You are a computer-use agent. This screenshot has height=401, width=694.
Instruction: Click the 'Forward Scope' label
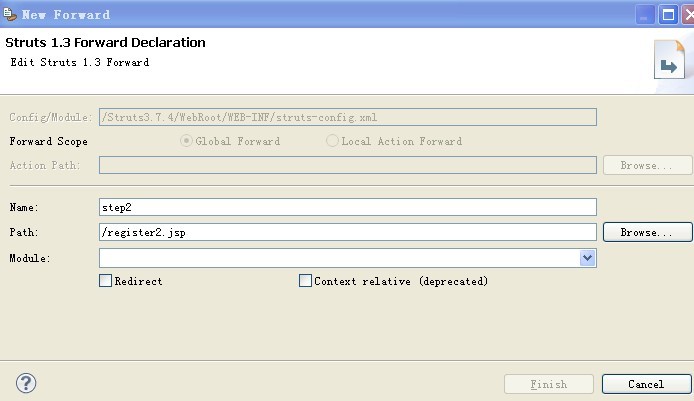coord(48,141)
